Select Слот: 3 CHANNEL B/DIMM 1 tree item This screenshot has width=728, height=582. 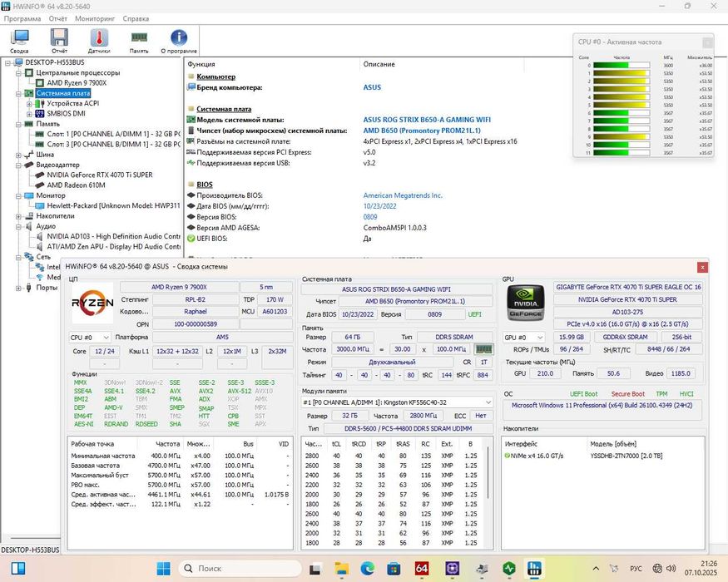point(113,145)
